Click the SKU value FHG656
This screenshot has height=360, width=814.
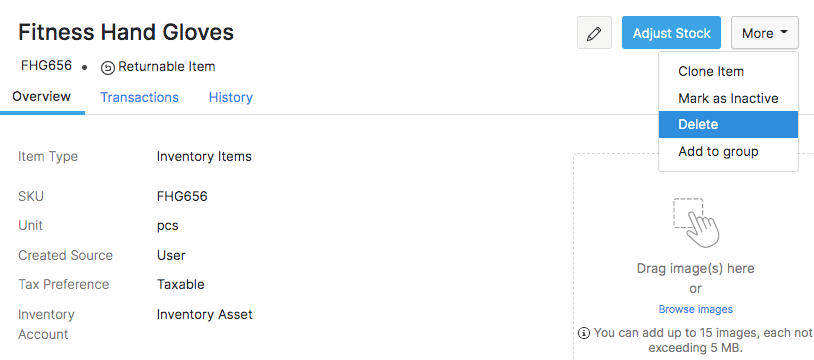point(182,196)
